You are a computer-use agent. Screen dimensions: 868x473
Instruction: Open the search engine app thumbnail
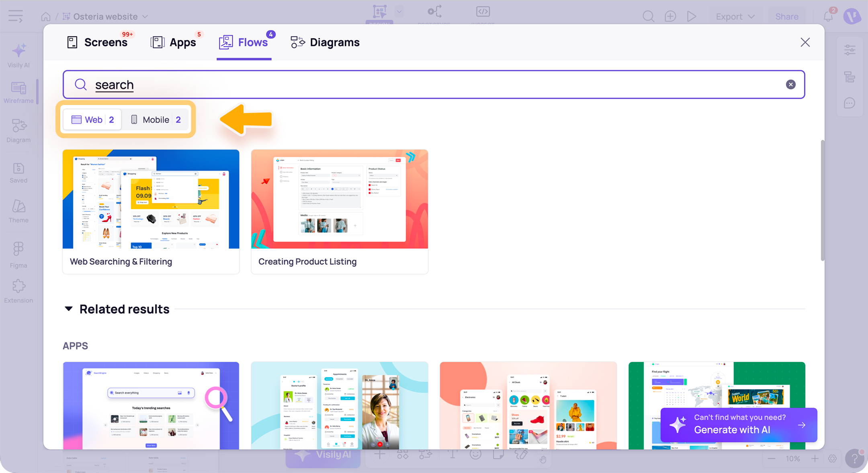[x=151, y=405]
